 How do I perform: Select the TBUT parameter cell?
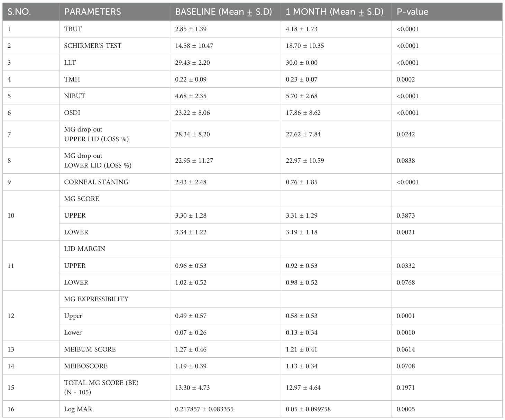click(73, 29)
